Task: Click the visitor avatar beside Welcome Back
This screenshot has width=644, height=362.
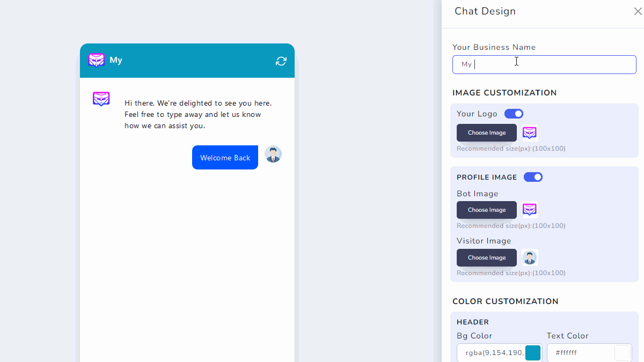Action: tap(273, 154)
